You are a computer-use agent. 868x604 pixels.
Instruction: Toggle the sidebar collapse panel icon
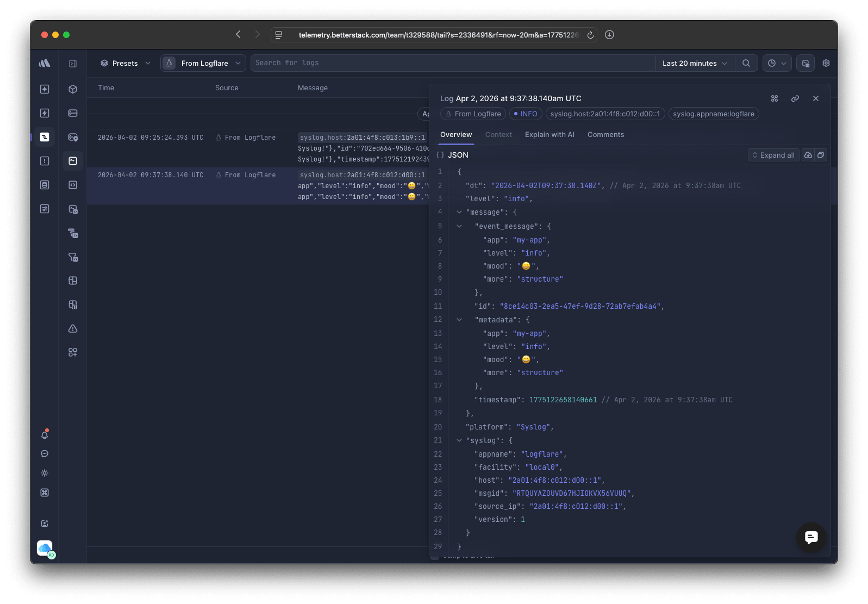[x=73, y=64]
